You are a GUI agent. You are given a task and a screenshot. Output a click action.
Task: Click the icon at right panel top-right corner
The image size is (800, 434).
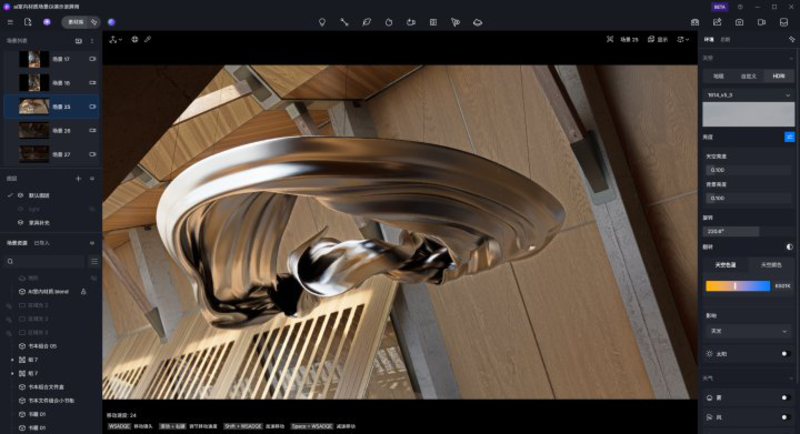(x=791, y=39)
